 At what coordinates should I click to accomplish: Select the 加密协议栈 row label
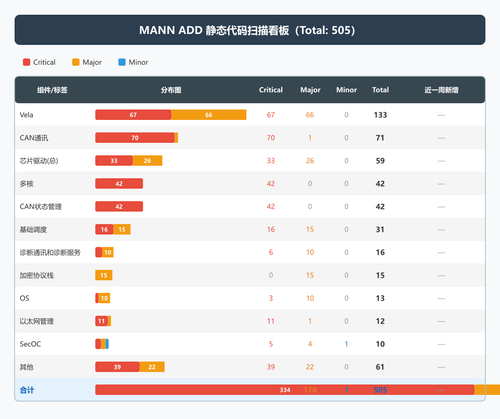click(x=37, y=275)
